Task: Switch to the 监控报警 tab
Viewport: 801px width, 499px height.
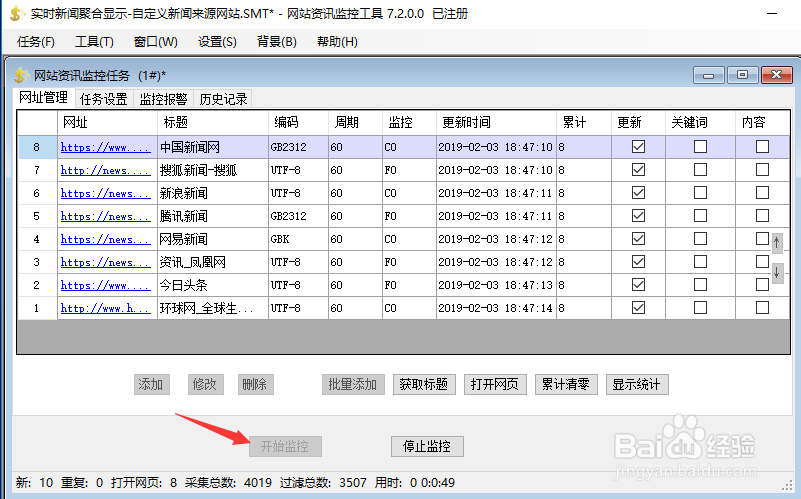Action: [163, 99]
